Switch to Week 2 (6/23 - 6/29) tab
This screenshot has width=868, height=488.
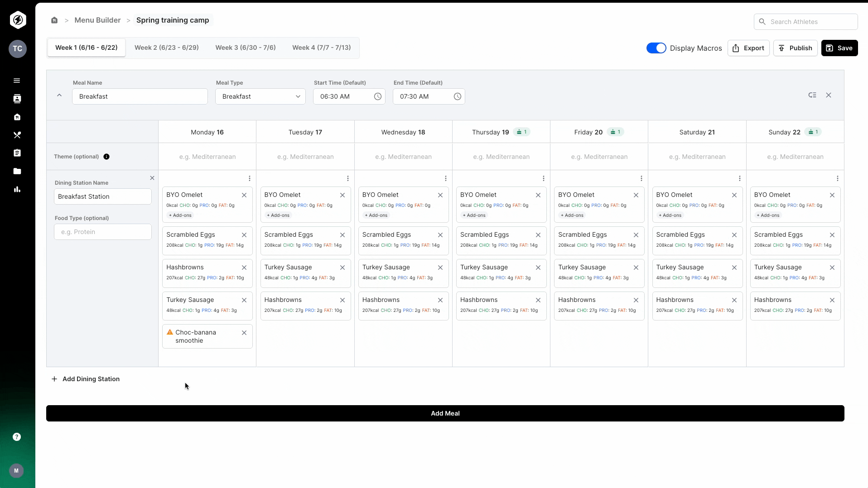point(166,48)
